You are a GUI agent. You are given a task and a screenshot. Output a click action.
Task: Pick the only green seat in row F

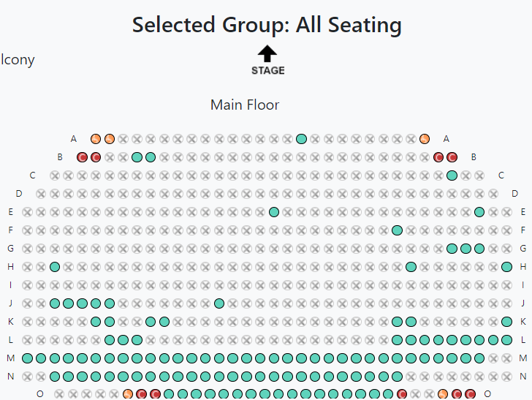tap(397, 230)
